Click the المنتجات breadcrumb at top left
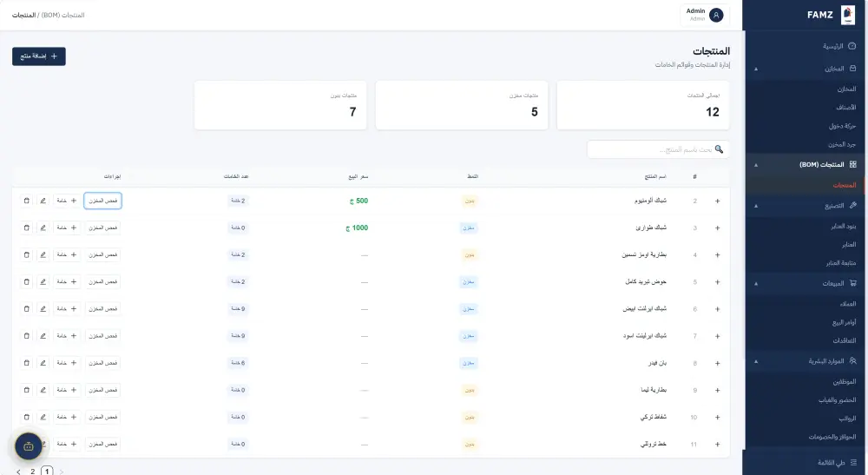The image size is (868, 475). coord(23,15)
